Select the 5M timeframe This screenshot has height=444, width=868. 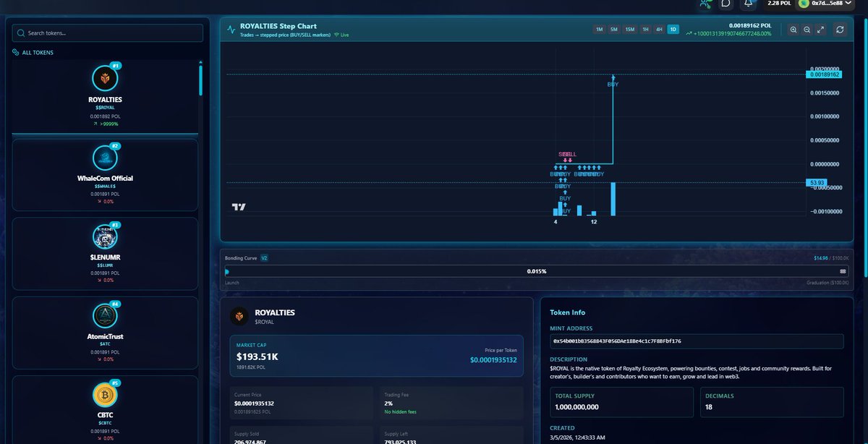coord(613,30)
